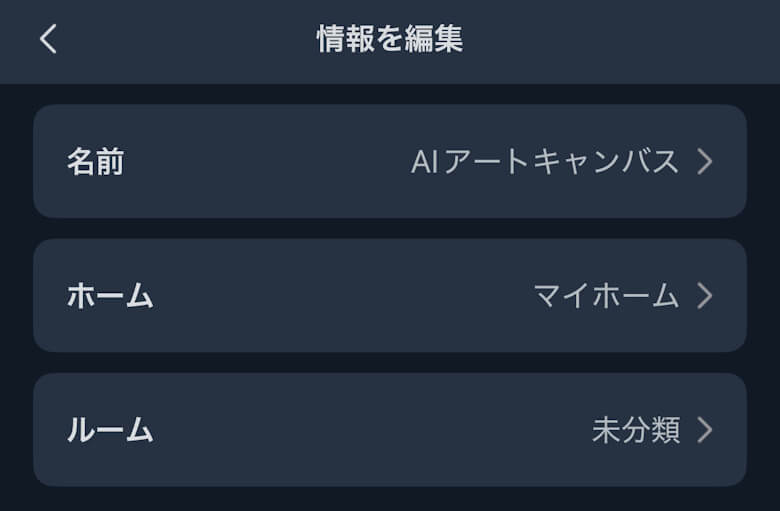Select the マイホーム home value
Viewport: 780px width, 511px height.
pyautogui.click(x=606, y=295)
